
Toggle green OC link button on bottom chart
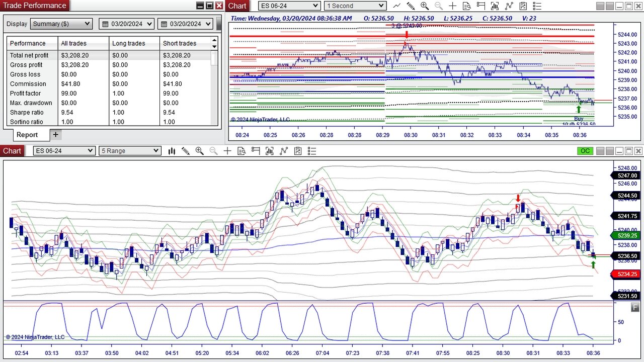pos(585,151)
